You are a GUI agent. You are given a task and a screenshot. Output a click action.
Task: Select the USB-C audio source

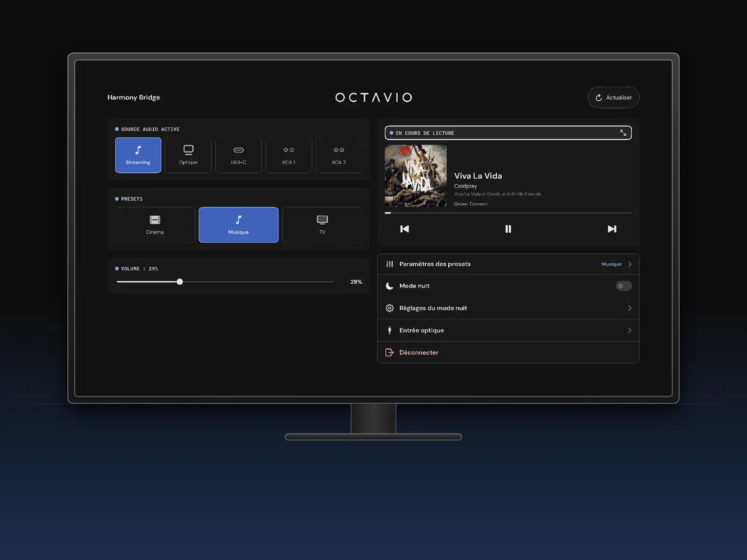(238, 155)
